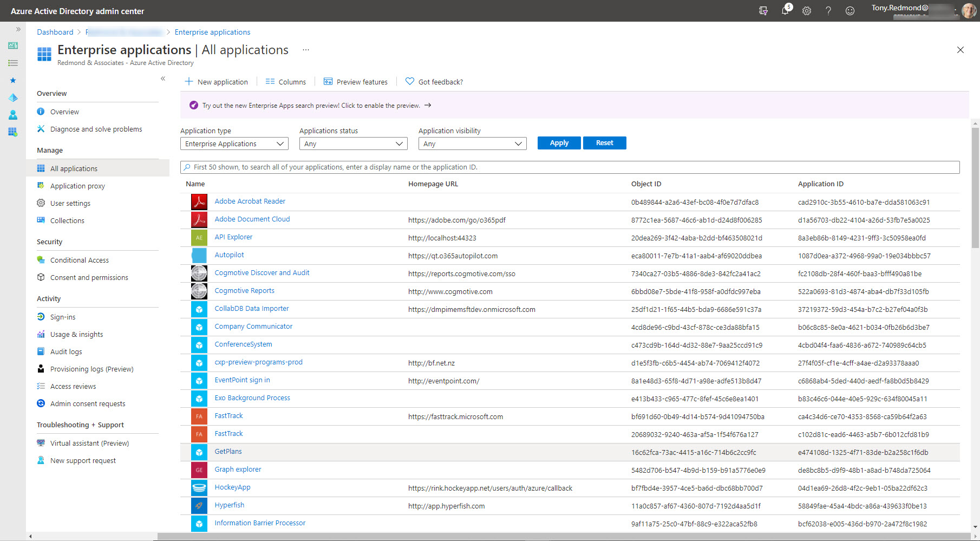The image size is (980, 541).
Task: Open Virtual assistant (Preview)
Action: [x=89, y=443]
